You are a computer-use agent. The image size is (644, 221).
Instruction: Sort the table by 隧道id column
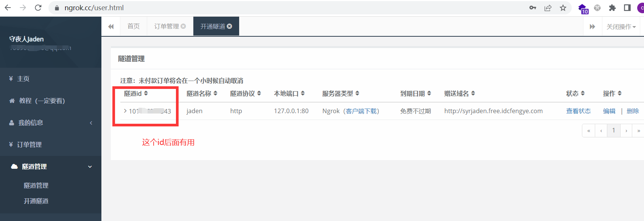tap(146, 93)
